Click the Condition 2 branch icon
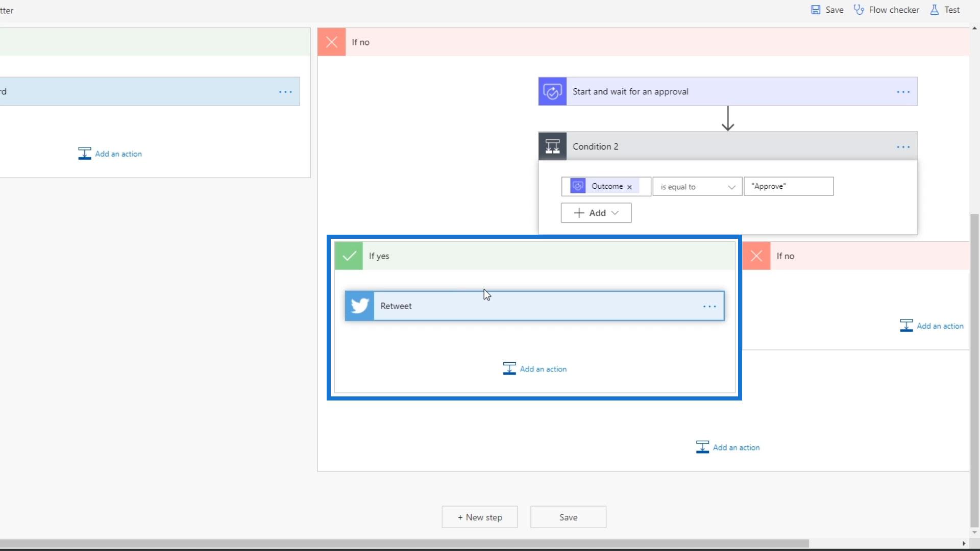This screenshot has width=980, height=551. click(552, 147)
